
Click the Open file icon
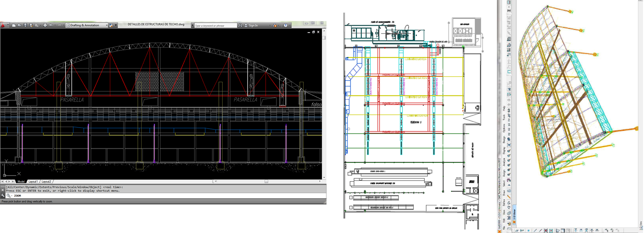(x=20, y=25)
